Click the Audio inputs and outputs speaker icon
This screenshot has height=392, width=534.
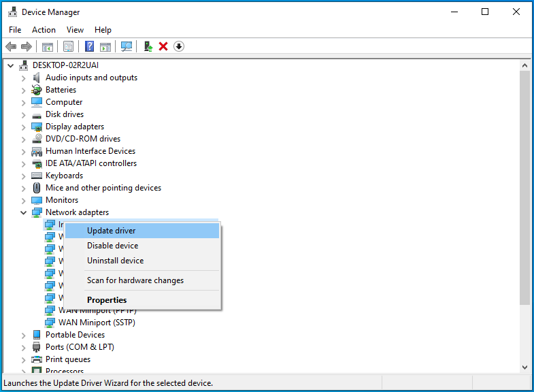[37, 78]
